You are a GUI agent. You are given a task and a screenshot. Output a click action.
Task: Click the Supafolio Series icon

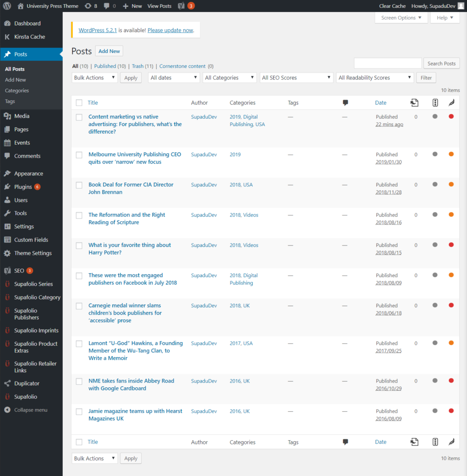pos(7,284)
